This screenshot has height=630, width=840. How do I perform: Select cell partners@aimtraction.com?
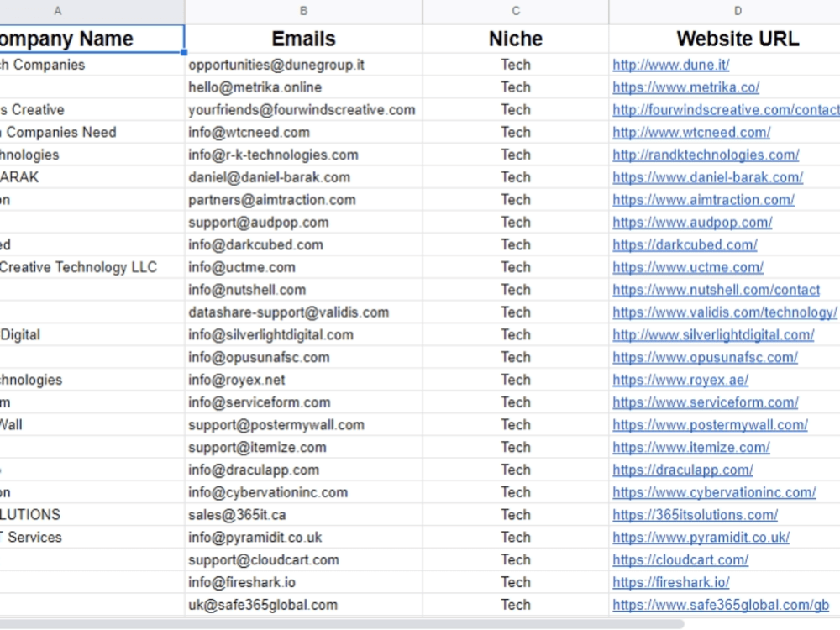(303, 200)
